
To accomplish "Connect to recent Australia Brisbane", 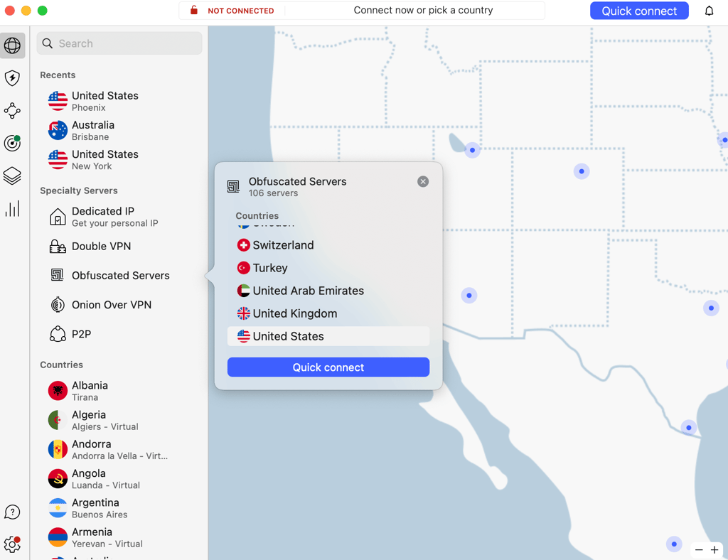I will [121, 130].
